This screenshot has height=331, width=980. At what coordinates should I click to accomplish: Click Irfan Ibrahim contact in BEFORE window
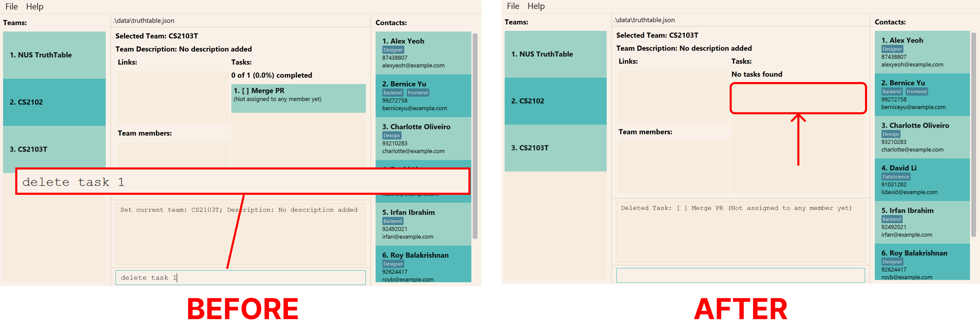click(x=423, y=224)
